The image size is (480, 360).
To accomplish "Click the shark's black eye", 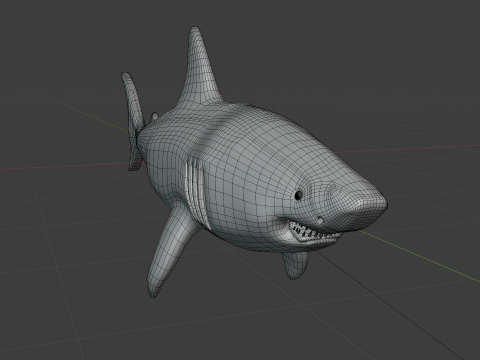I will [299, 195].
